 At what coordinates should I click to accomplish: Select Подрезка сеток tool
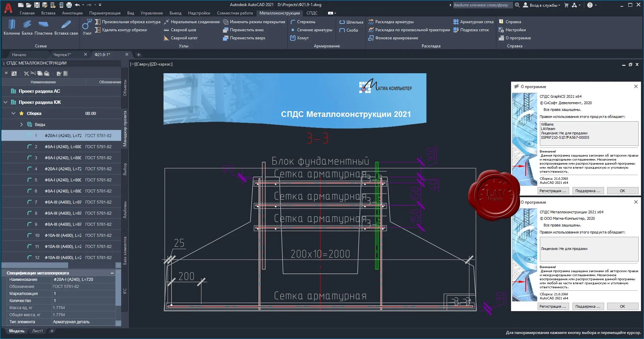[471, 30]
